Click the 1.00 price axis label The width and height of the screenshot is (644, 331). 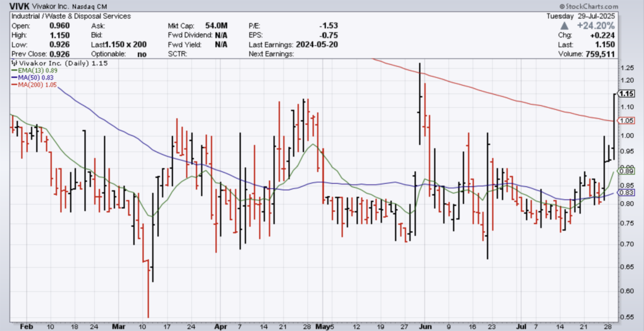point(626,136)
